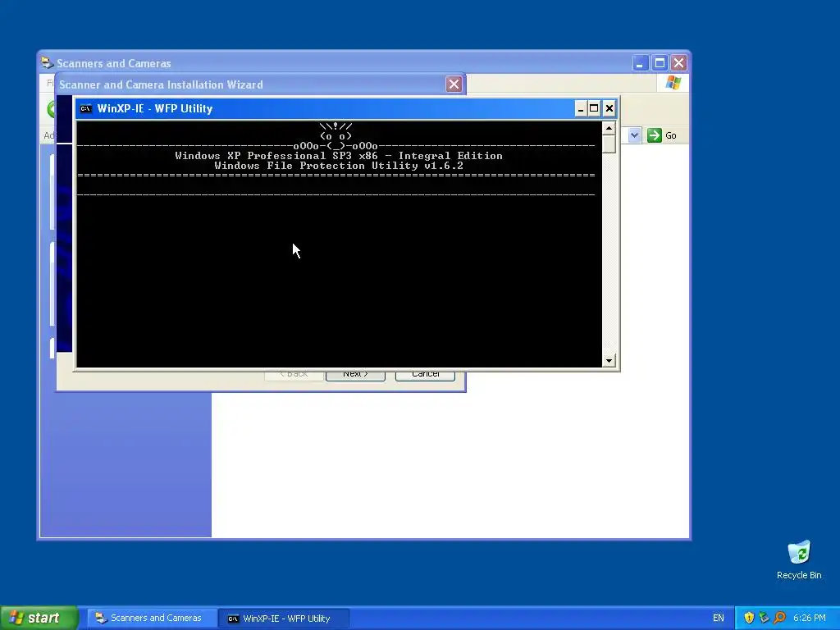
Task: Open the Start menu
Action: [39, 618]
